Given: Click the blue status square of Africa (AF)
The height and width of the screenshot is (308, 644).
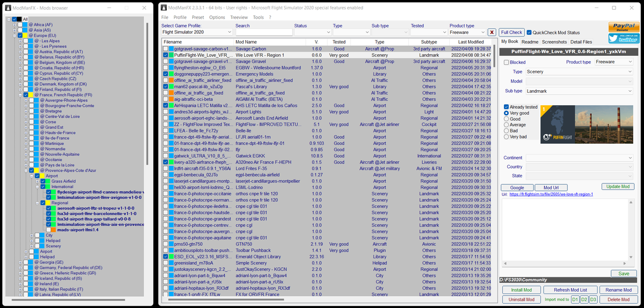Looking at the screenshot, I should pyautogui.click(x=26, y=25).
